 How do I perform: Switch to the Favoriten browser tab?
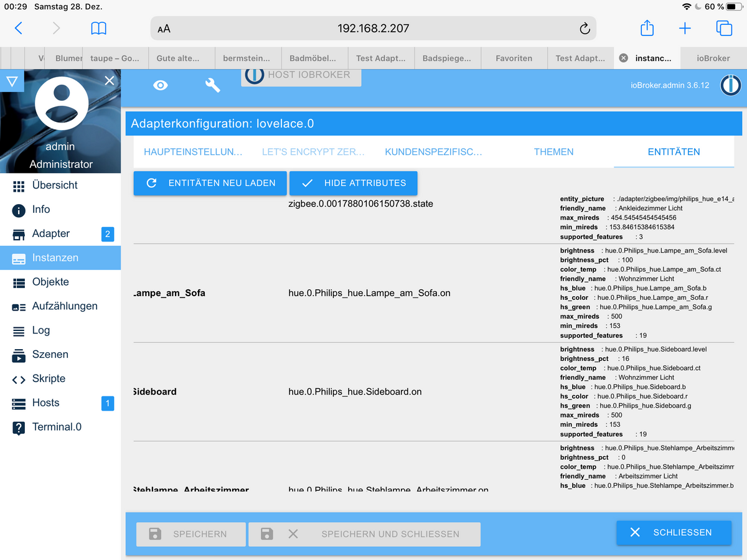tap(514, 58)
